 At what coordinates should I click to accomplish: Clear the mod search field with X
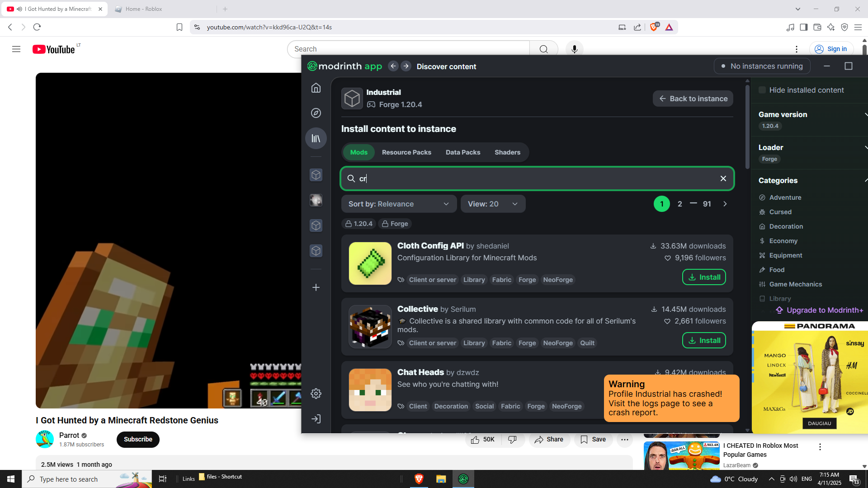[x=723, y=178]
